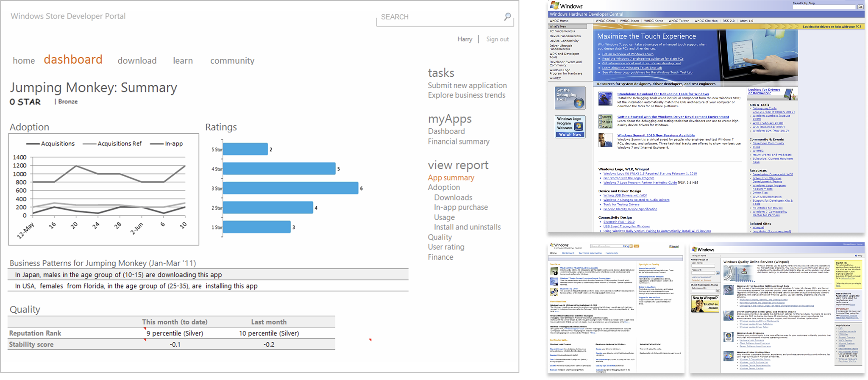Click Submit new application under tasks
The height and width of the screenshot is (380, 868).
pyautogui.click(x=467, y=85)
